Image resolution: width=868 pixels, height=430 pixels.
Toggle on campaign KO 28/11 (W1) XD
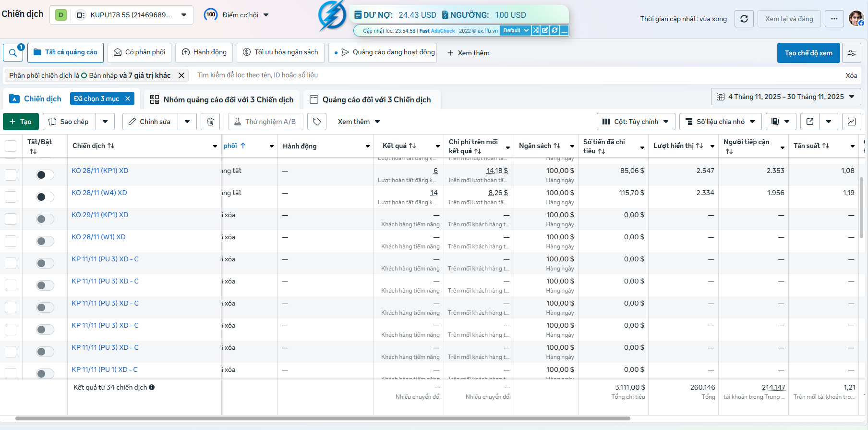45,241
